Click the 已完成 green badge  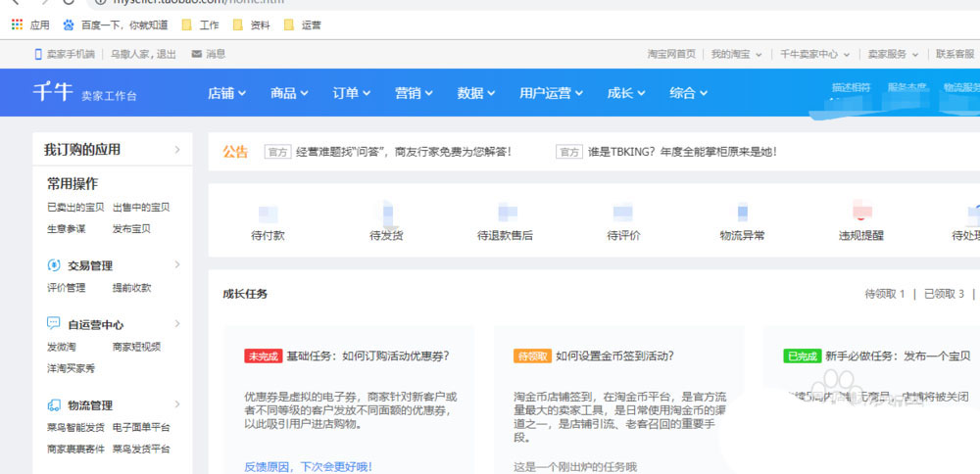point(802,356)
